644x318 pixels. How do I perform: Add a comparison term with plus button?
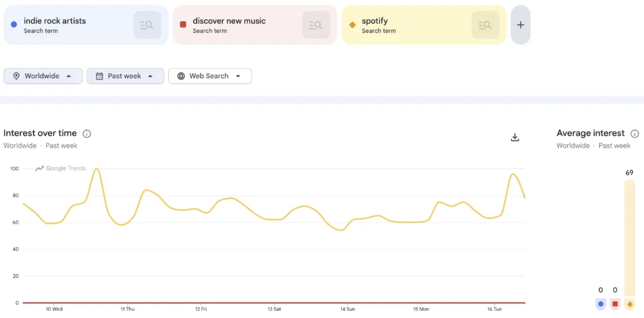520,24
